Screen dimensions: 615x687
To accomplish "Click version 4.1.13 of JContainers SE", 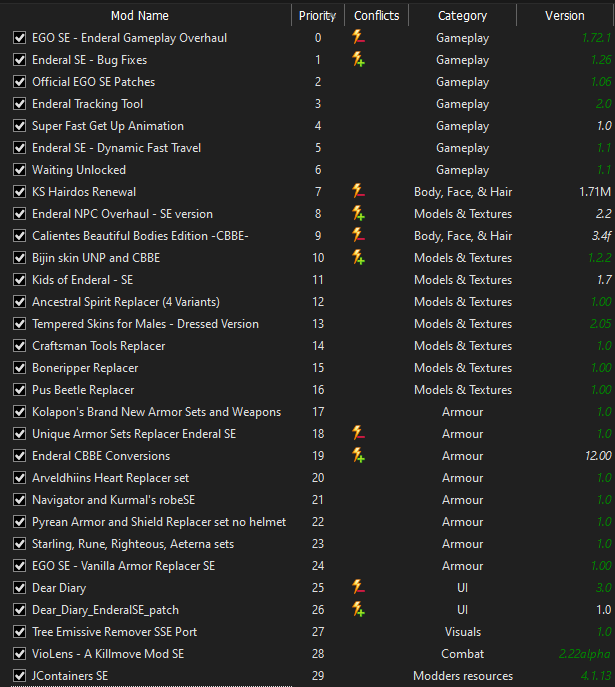I will pos(596,676).
